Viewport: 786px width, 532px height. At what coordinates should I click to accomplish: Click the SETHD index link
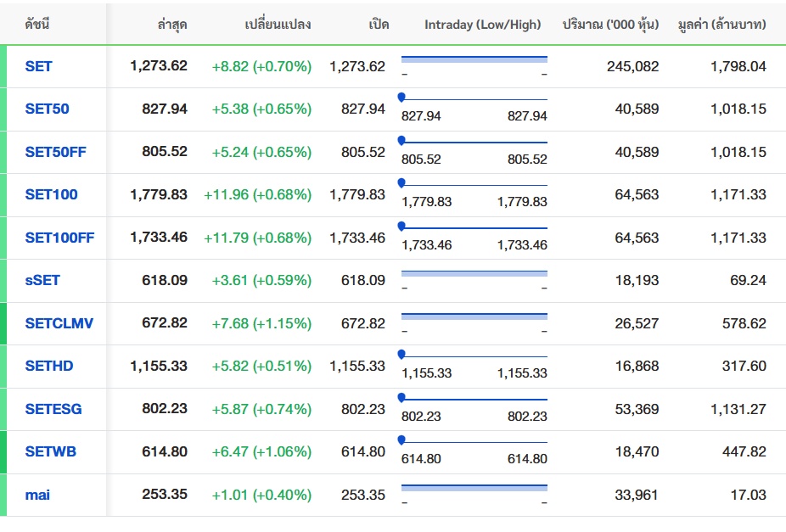(x=49, y=366)
